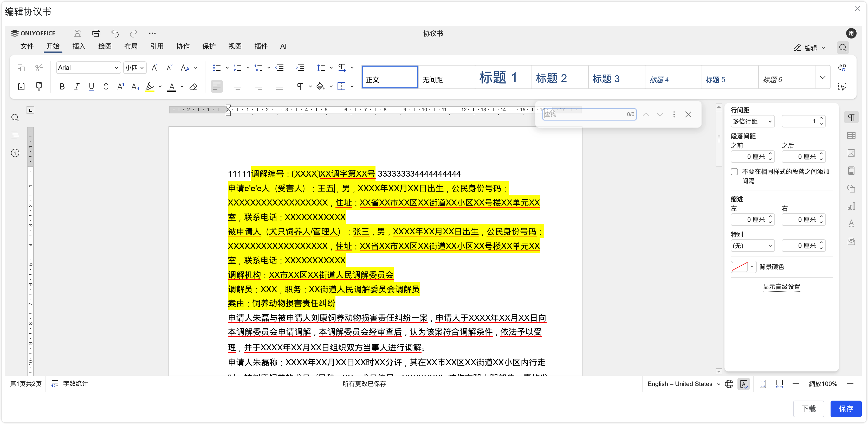
Task: Open the 插入 ribbon tab
Action: point(79,46)
